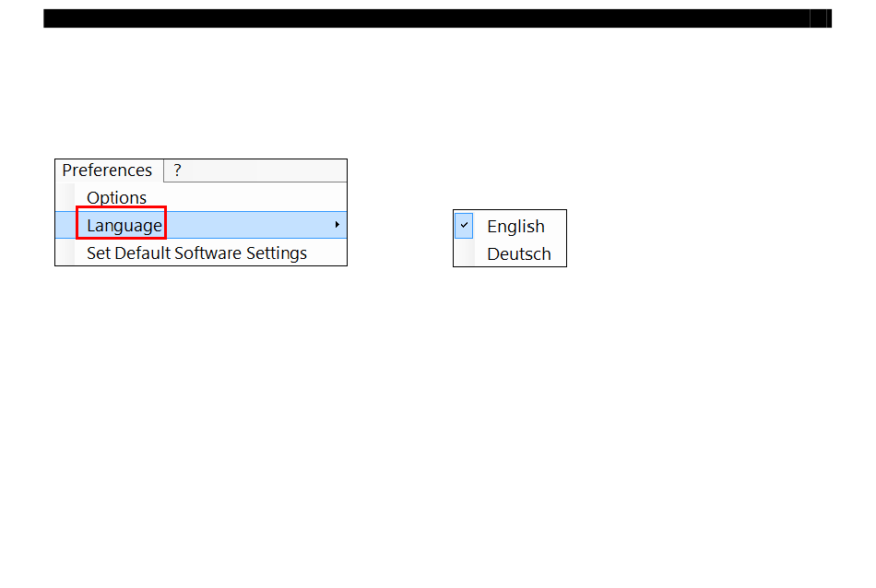Open the Preferences menu
Viewport: 876px width, 588px height.
point(107,171)
